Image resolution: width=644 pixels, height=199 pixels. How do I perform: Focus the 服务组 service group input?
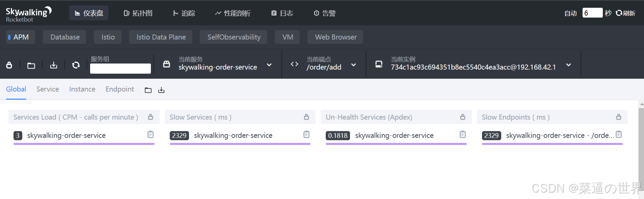[x=120, y=69]
